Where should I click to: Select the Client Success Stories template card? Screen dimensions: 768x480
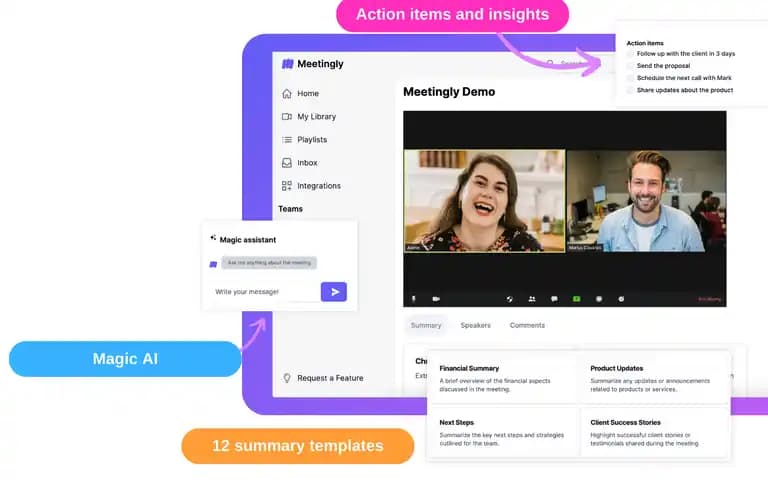pos(654,432)
